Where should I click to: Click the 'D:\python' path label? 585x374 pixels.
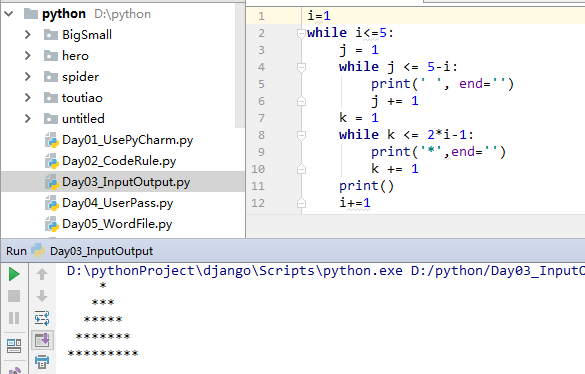click(122, 14)
